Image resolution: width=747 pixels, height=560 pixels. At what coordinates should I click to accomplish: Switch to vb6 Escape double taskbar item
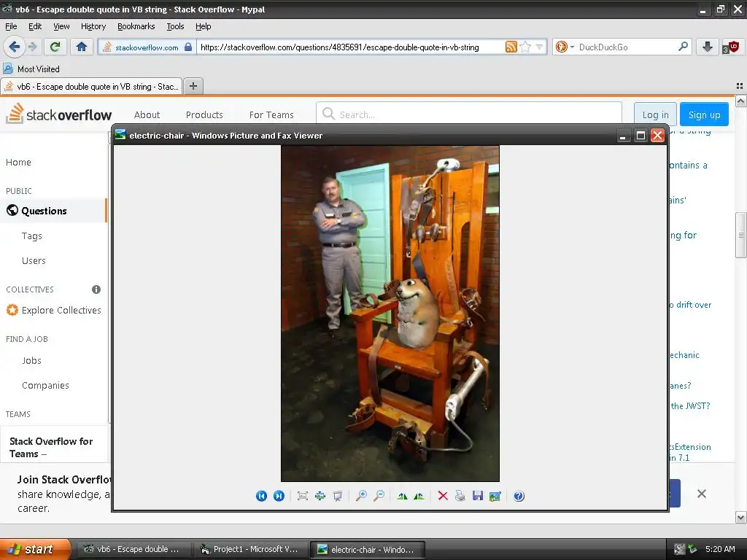pos(134,549)
